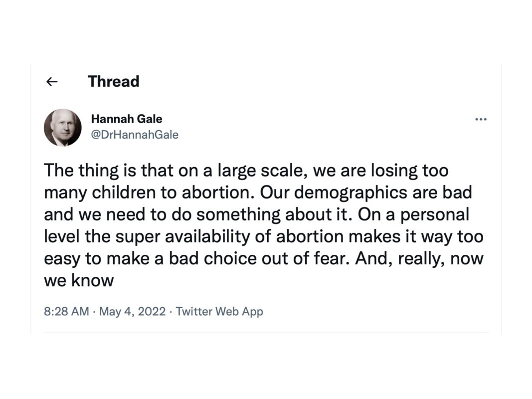The width and height of the screenshot is (532, 399).
Task: Click the @DrHannahGale handle
Action: pyautogui.click(x=135, y=135)
